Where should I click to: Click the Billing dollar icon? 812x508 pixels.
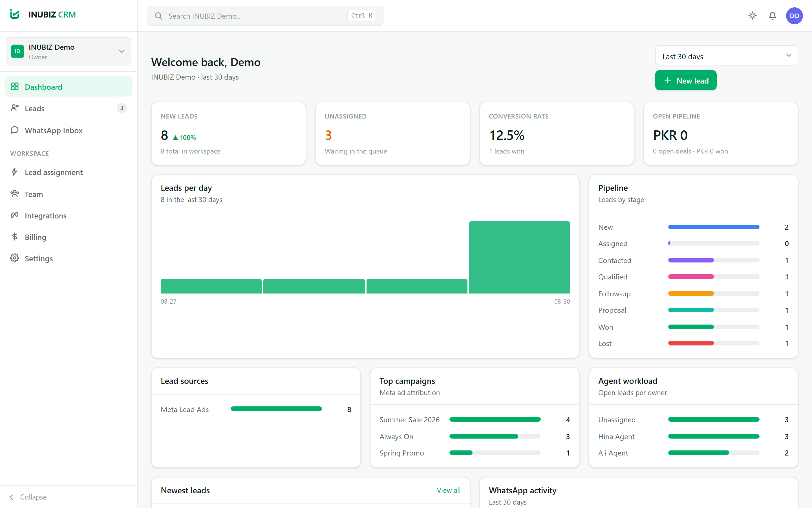pos(14,237)
